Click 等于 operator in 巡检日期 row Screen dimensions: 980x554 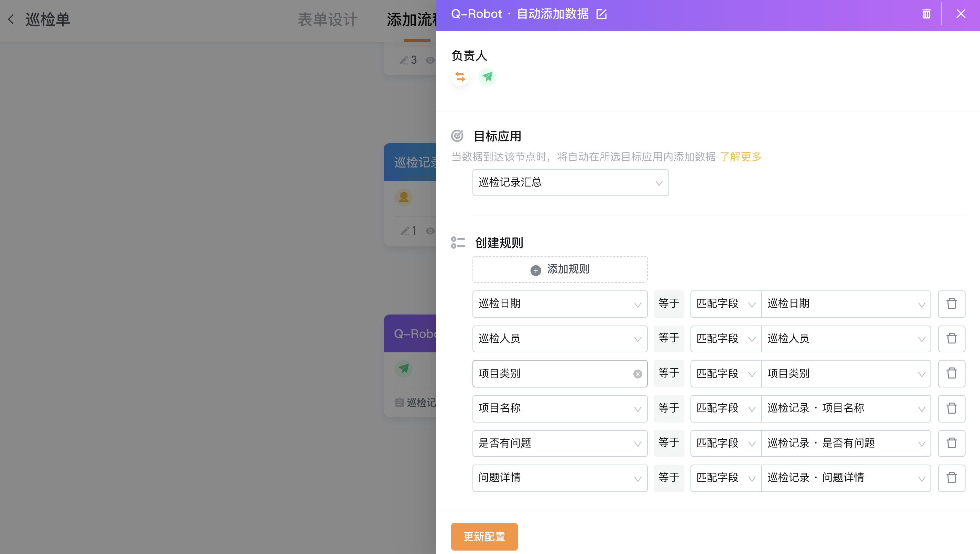point(669,304)
